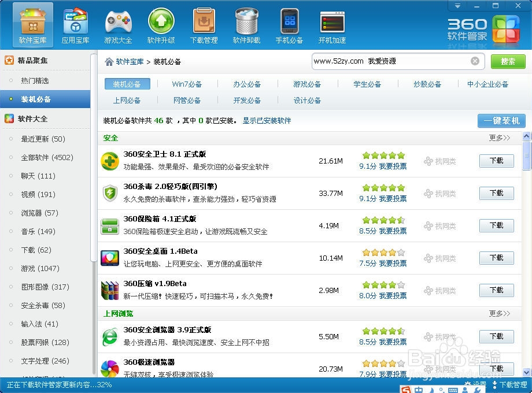Click the scroll down arrow of software list
Image resolution: width=532 pixels, height=393 pixels.
tap(526, 372)
